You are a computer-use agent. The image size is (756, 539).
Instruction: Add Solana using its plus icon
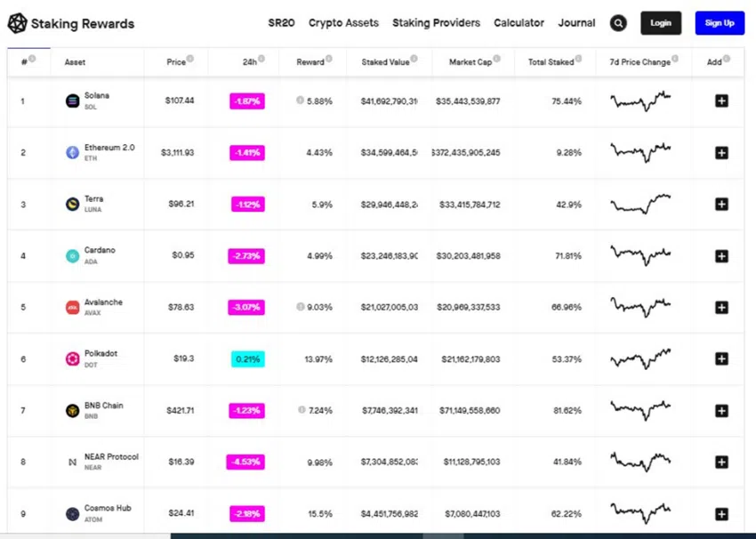[x=721, y=101]
